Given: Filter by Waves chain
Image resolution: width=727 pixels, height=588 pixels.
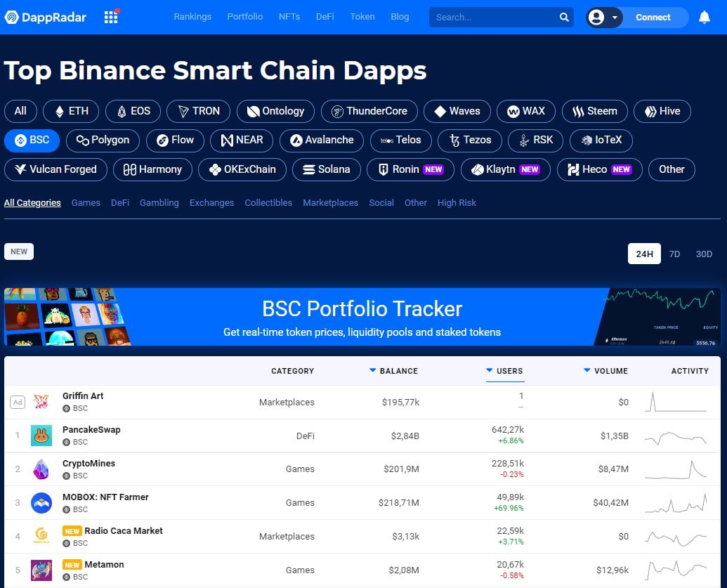Looking at the screenshot, I should click(457, 111).
